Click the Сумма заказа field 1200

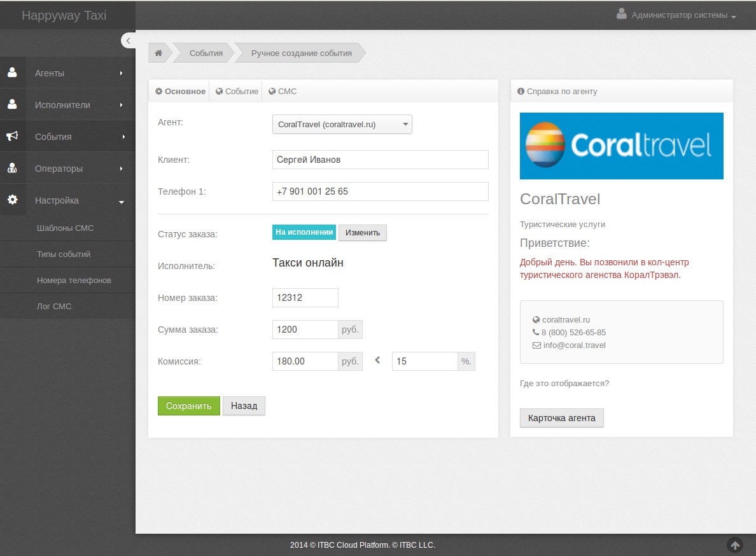tap(305, 330)
